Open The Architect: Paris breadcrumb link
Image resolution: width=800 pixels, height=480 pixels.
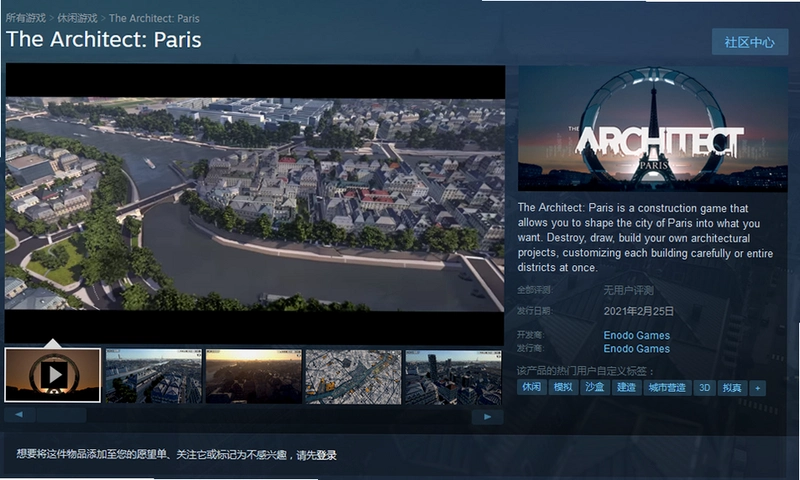point(154,18)
